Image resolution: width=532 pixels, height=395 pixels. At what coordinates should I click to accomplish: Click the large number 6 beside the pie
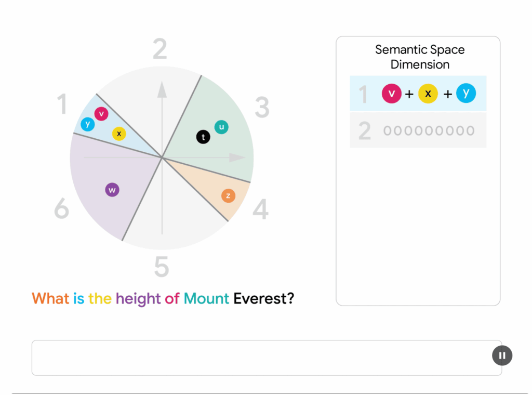point(61,209)
